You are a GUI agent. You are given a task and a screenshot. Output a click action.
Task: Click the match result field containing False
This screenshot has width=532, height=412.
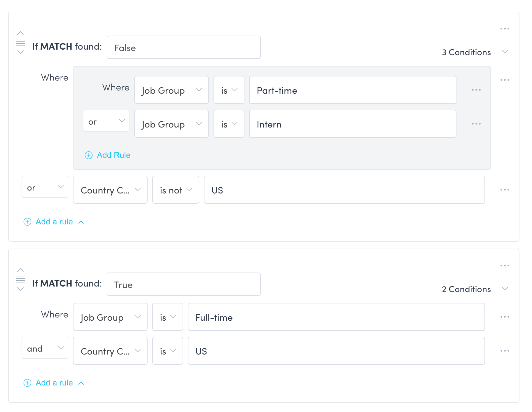[183, 48]
